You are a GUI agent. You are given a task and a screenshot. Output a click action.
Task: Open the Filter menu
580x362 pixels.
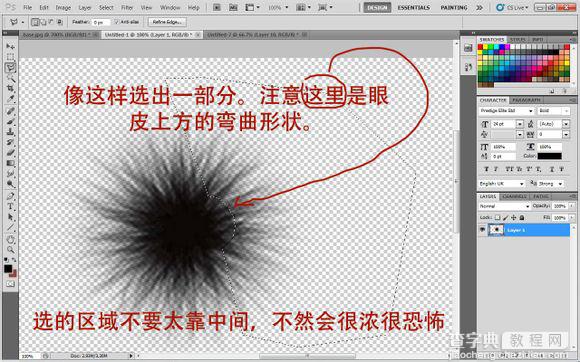coord(127,7)
